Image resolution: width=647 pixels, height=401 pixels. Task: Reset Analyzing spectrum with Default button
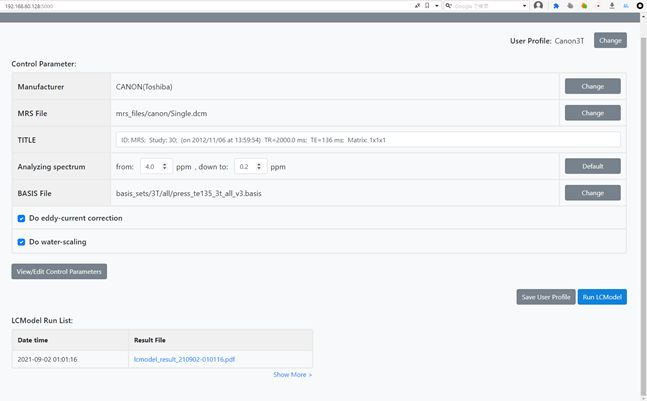[592, 166]
